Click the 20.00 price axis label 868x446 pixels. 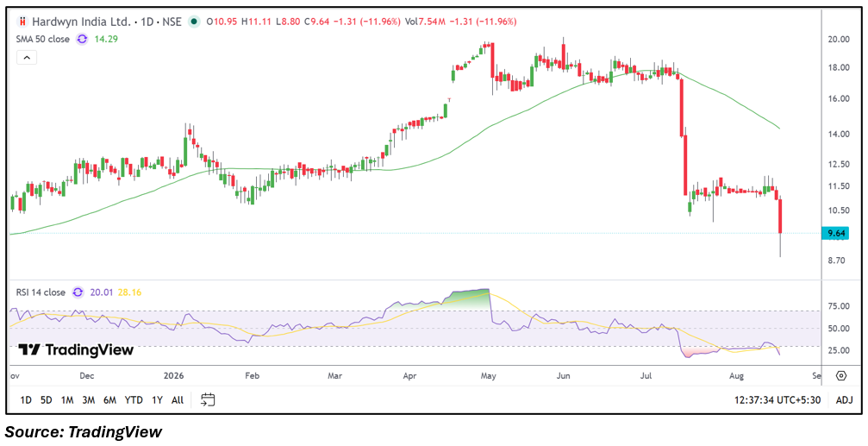839,39
